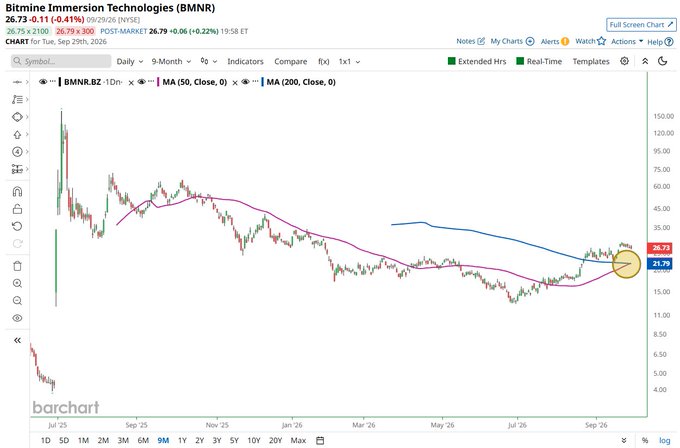Expand the bottom panel chevrons

click(624, 440)
